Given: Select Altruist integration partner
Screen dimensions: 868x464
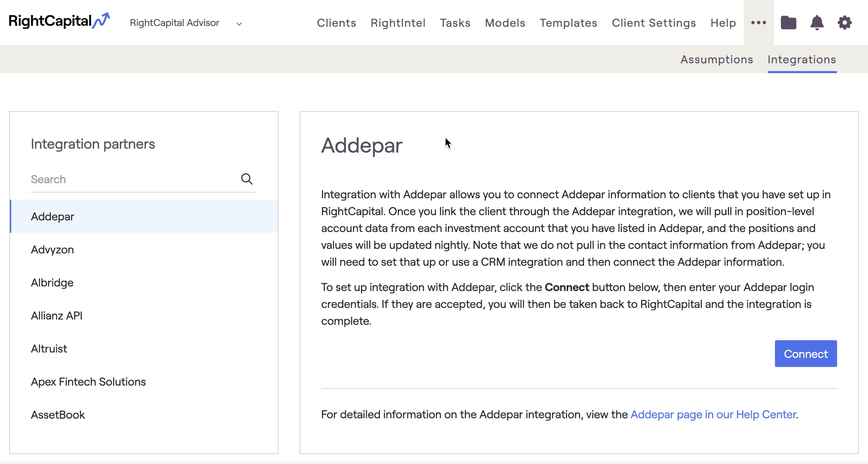Looking at the screenshot, I should (x=144, y=348).
